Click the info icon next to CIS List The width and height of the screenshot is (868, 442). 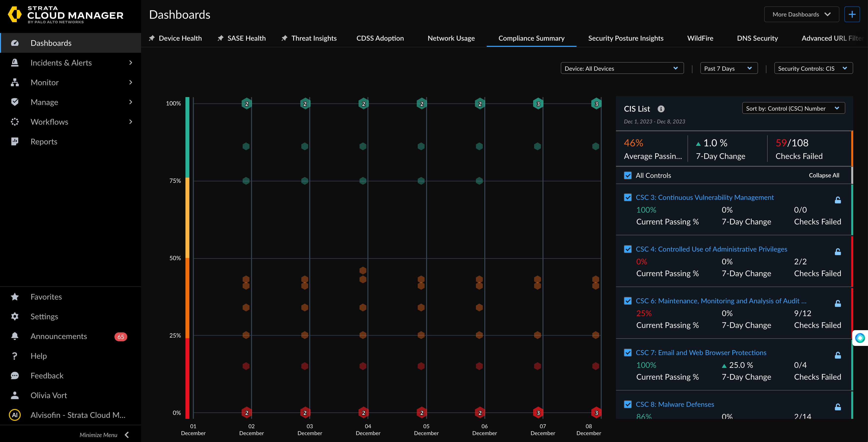pyautogui.click(x=661, y=109)
